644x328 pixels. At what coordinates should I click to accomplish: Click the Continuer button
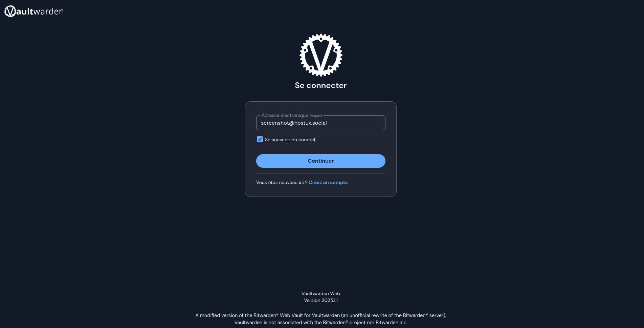coord(321,161)
